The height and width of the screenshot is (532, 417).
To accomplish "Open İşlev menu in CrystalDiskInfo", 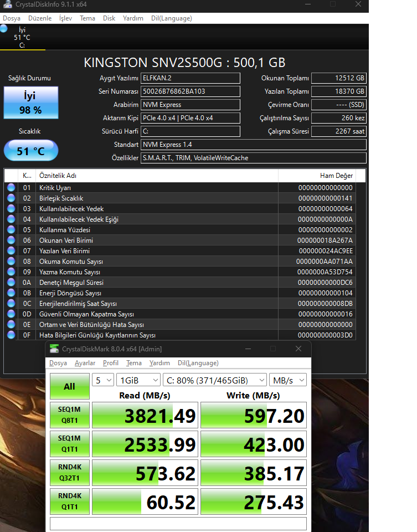I will pos(65,18).
